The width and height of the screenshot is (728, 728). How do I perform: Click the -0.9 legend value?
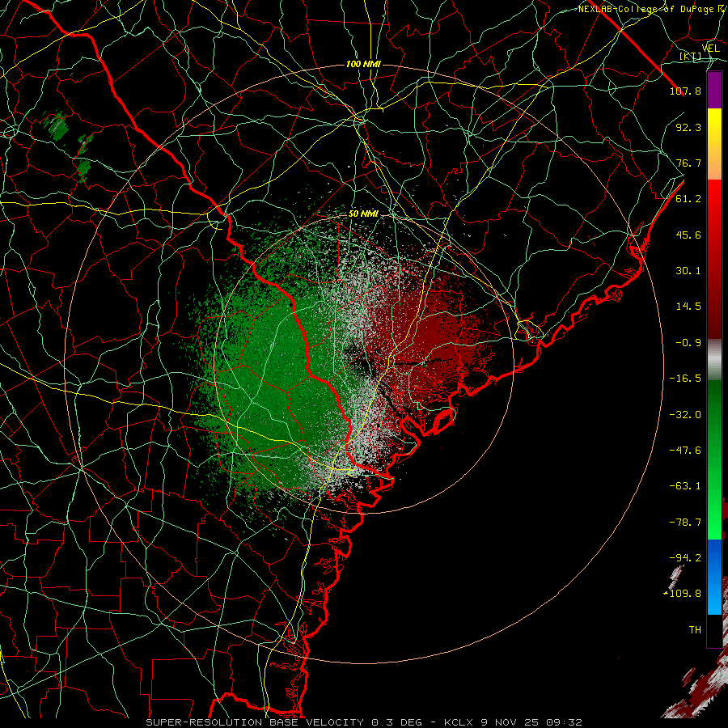point(688,343)
